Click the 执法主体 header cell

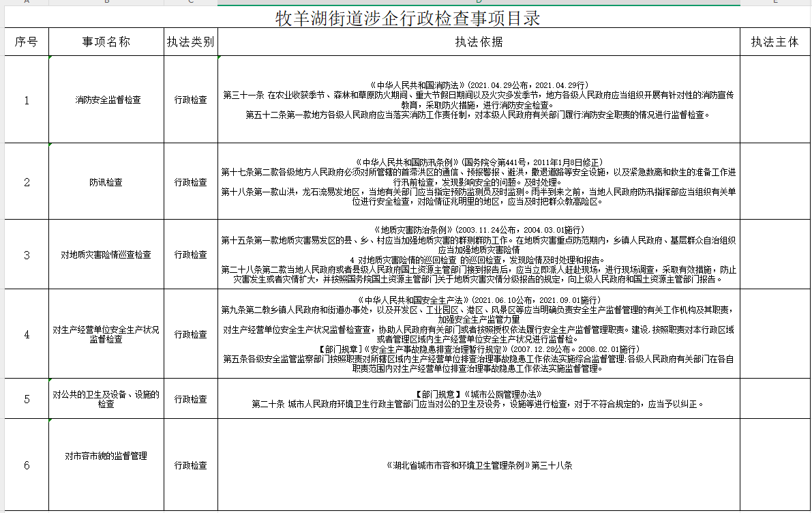tap(775, 42)
